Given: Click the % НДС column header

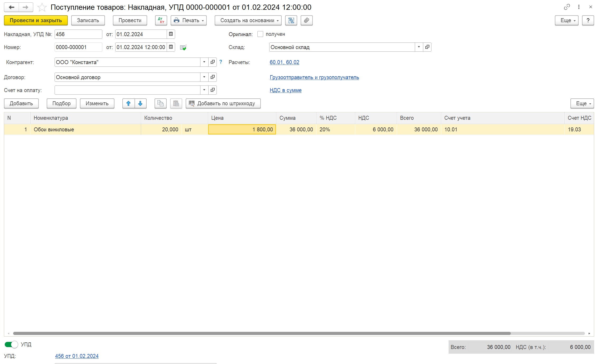Looking at the screenshot, I should (336, 118).
